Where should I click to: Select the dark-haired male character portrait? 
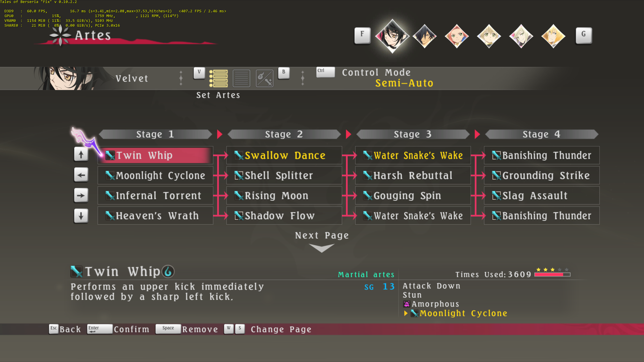click(x=424, y=36)
